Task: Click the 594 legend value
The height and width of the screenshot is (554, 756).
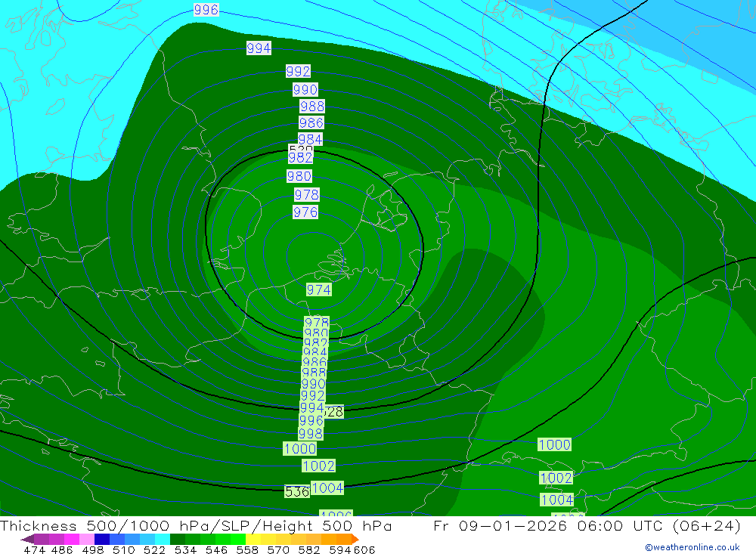Action: (x=340, y=549)
